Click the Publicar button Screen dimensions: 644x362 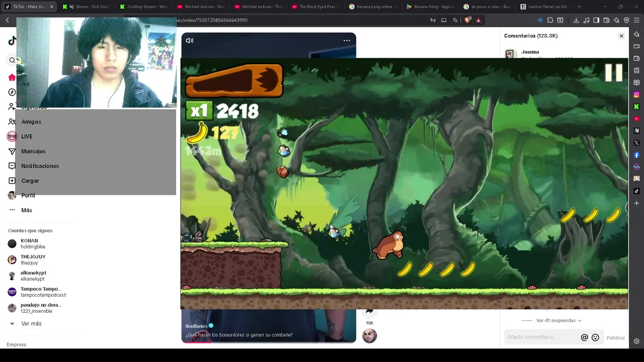click(615, 338)
